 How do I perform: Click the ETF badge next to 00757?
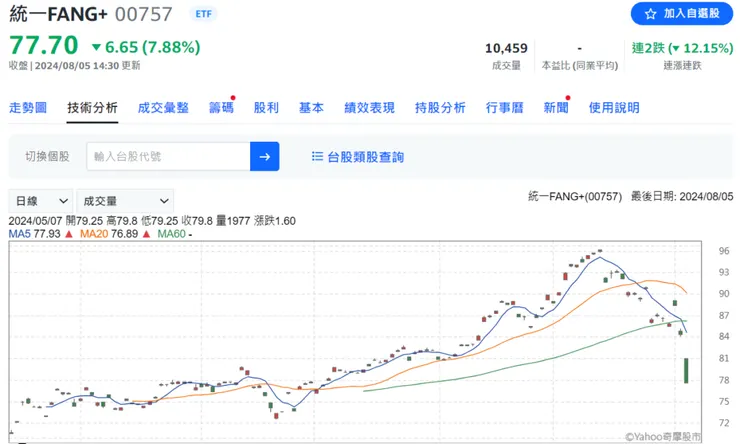point(203,14)
